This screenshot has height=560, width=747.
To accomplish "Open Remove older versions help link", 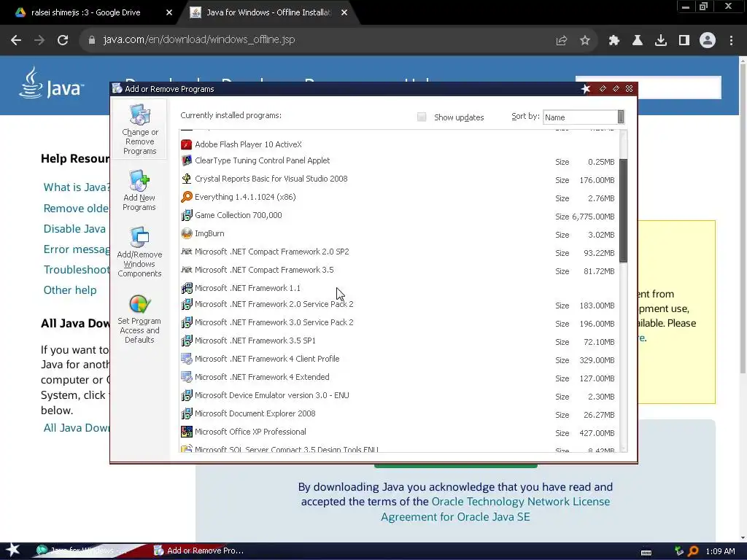I will tap(76, 209).
